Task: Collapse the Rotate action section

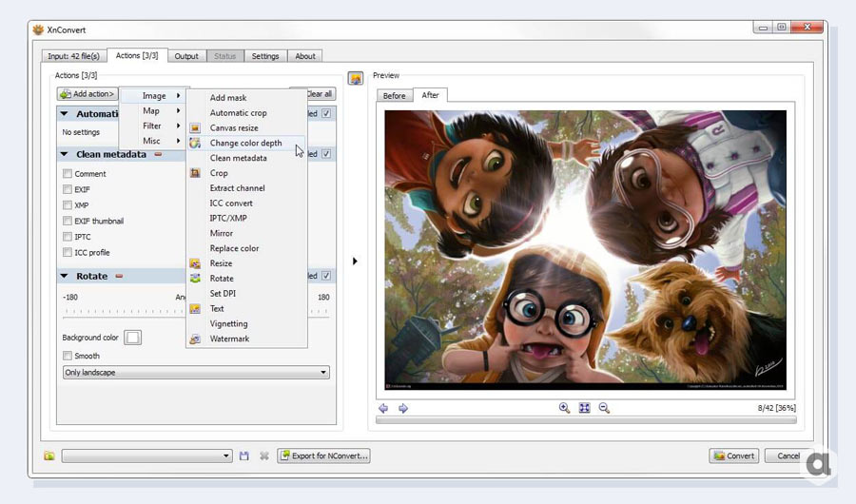Action: [65, 276]
